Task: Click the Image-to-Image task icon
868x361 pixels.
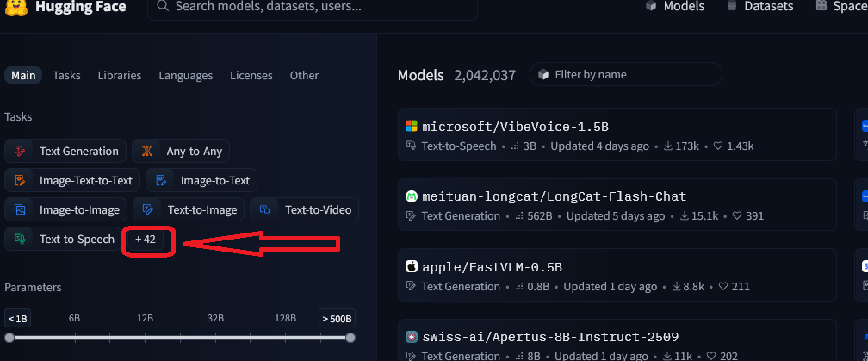Action: point(20,210)
